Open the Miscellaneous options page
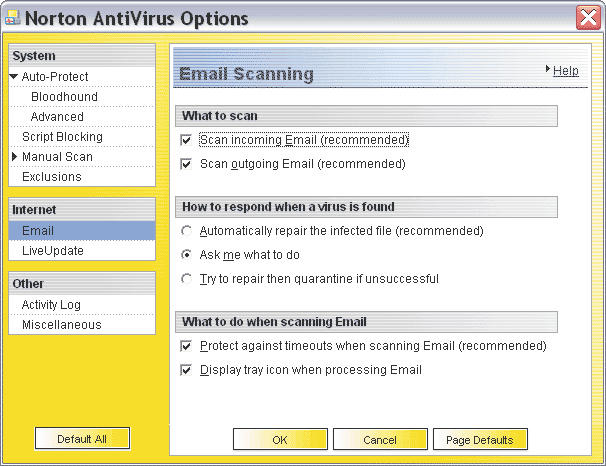This screenshot has width=606, height=466. click(61, 325)
